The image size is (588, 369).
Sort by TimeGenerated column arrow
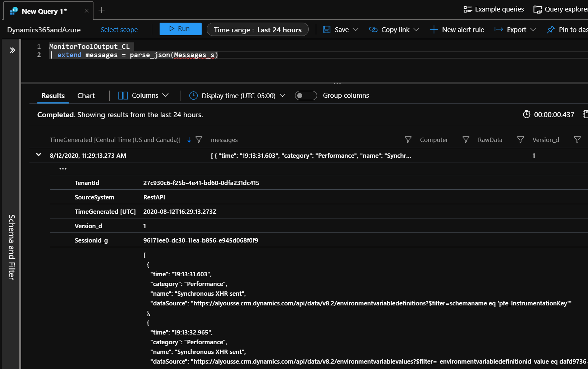coord(189,140)
